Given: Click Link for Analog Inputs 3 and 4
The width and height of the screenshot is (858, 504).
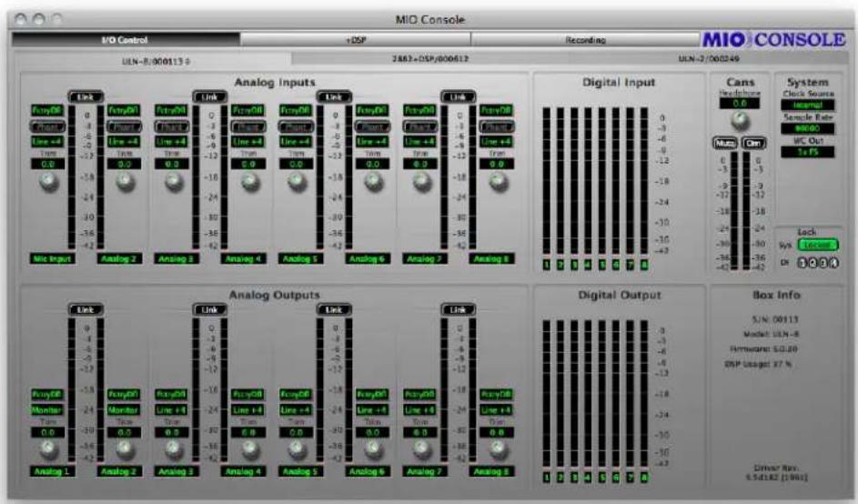Looking at the screenshot, I should 209,97.
